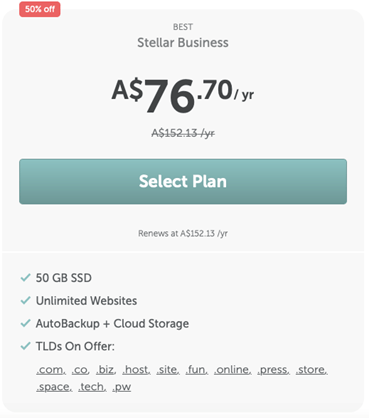Open the .pw TLD link
Screen dimensions: 369x418
[122, 387]
